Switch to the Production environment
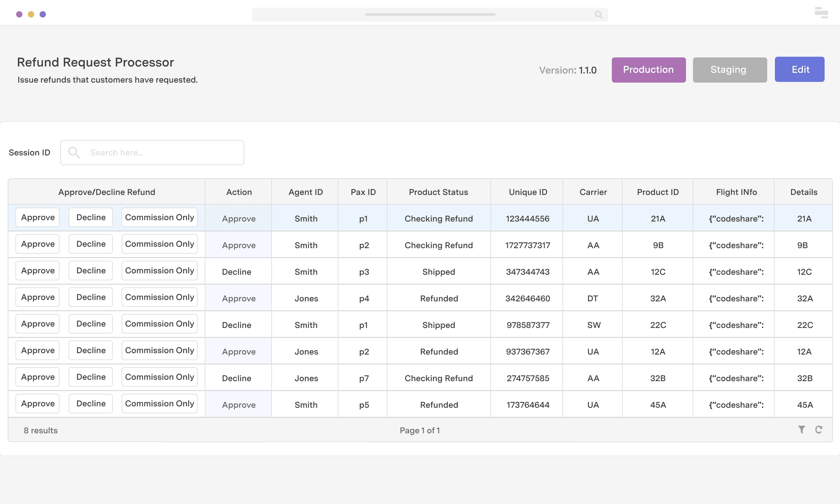The width and height of the screenshot is (840, 504). pyautogui.click(x=648, y=70)
